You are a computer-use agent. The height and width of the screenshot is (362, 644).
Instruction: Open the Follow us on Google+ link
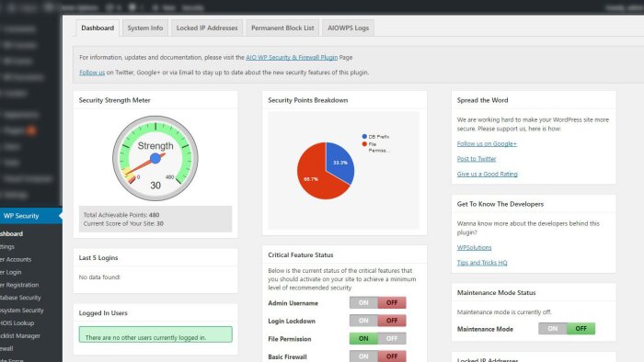pos(487,144)
